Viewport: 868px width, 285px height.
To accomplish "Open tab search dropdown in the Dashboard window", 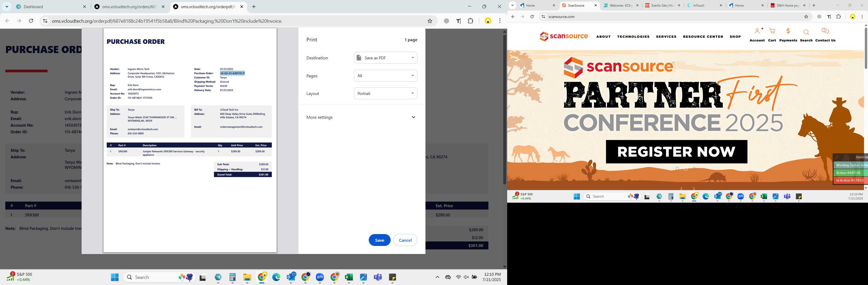I will pyautogui.click(x=7, y=7).
